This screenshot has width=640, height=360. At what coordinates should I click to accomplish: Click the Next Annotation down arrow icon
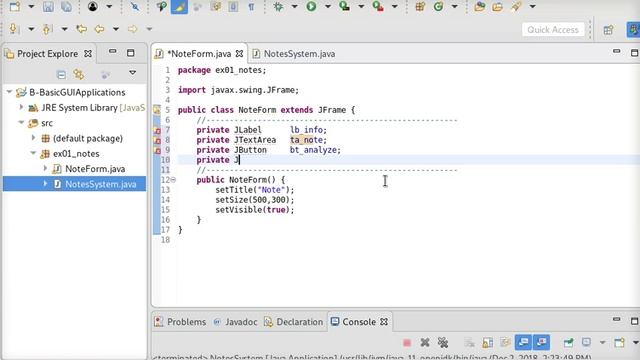[13, 29]
